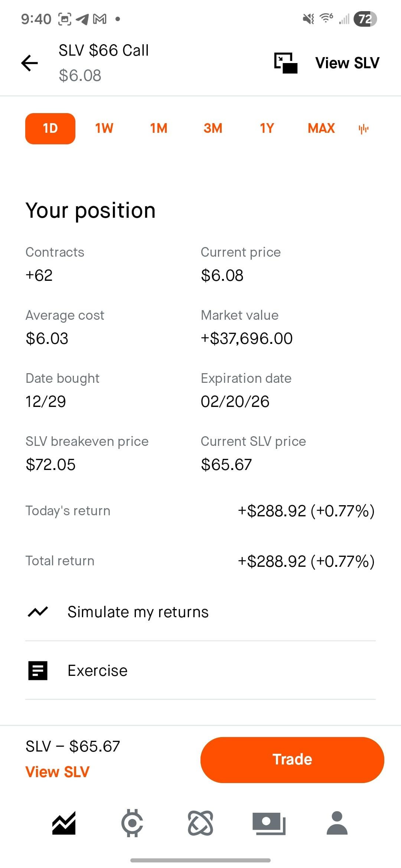Open the cash tab icon

[x=269, y=823]
